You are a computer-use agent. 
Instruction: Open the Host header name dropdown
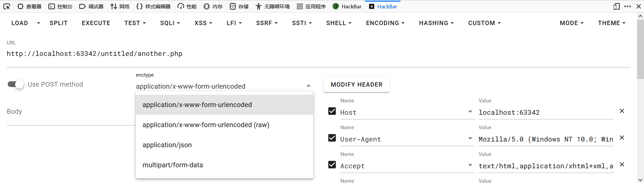(470, 112)
